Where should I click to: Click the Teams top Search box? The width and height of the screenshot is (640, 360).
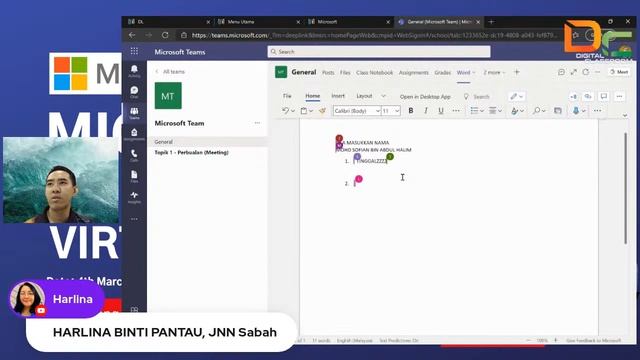[x=379, y=51]
